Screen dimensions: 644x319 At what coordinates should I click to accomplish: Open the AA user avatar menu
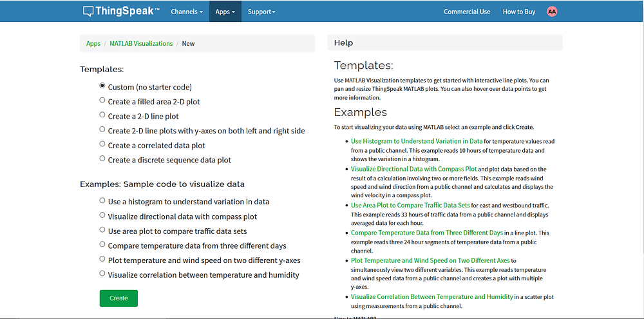pos(551,12)
